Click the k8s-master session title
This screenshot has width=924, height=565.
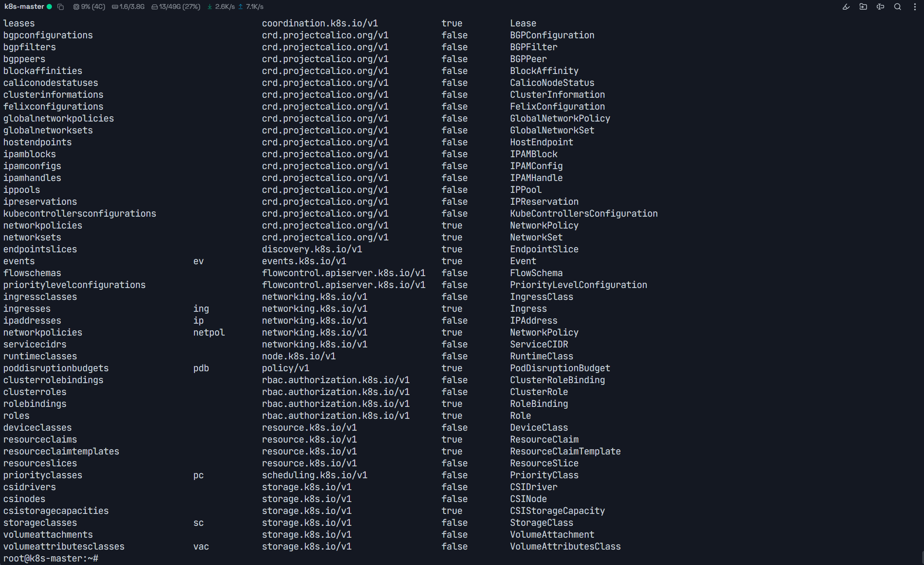coord(24,7)
